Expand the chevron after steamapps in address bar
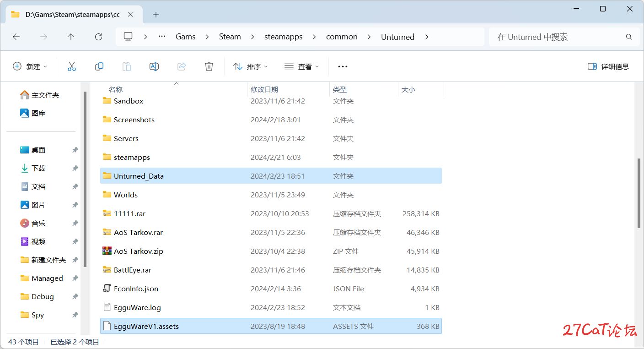This screenshot has height=349, width=644. coord(314,37)
